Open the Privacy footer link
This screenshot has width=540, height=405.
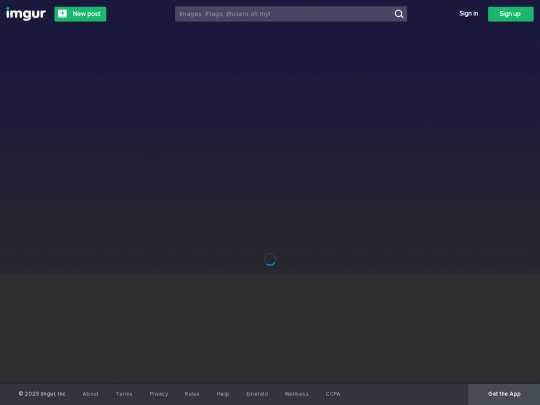tap(159, 394)
